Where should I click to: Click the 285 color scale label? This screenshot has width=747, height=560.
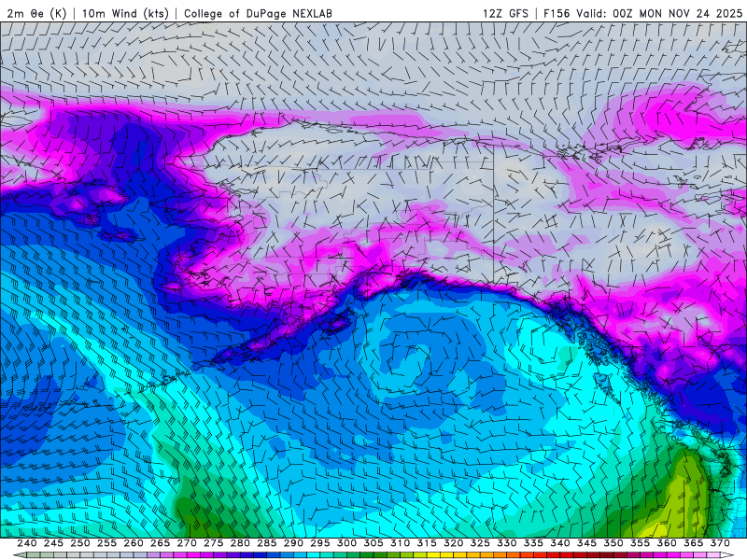(267, 543)
